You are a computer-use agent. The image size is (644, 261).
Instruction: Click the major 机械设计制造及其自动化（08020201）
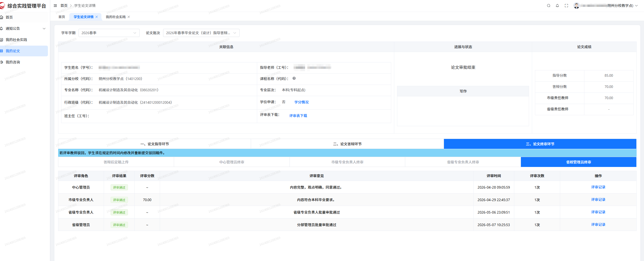129,90
